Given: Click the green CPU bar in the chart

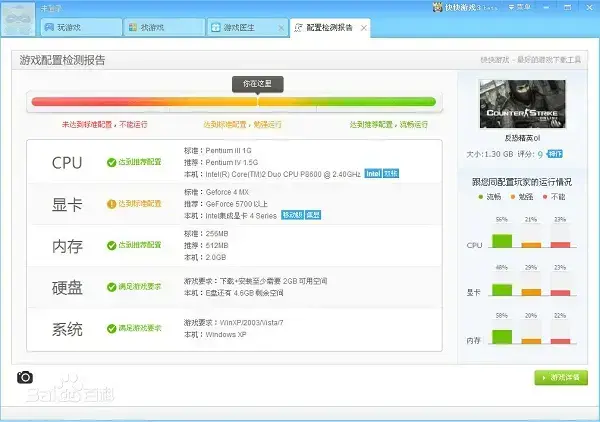Looking at the screenshot, I should [x=502, y=241].
